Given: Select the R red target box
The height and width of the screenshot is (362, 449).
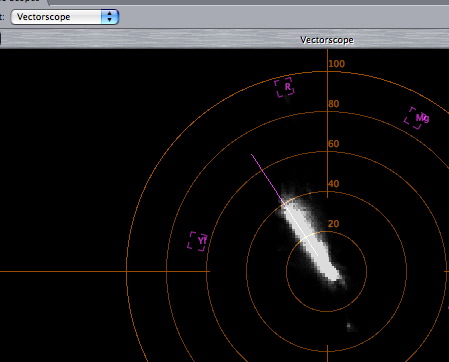Looking at the screenshot, I should [285, 87].
